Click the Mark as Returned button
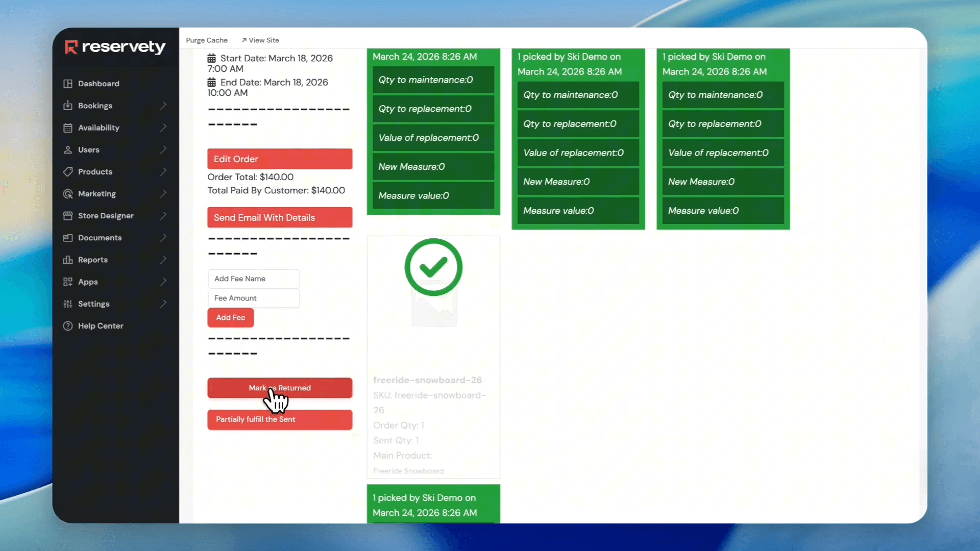 click(x=280, y=388)
